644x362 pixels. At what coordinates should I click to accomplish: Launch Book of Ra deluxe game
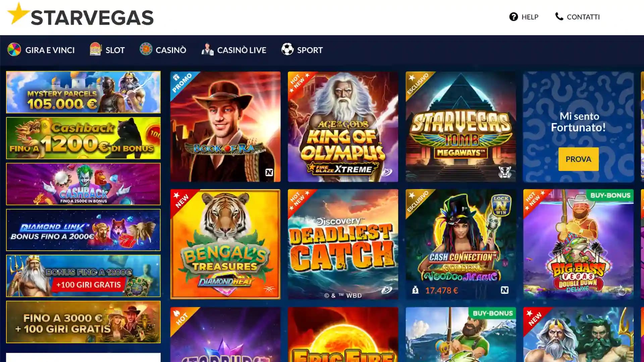point(225,127)
